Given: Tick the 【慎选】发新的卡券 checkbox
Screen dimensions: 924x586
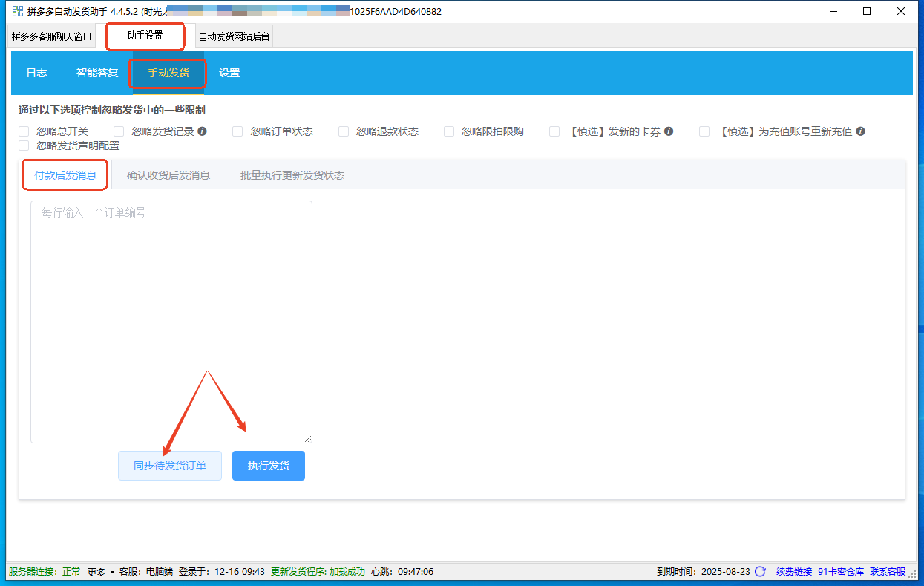Looking at the screenshot, I should click(x=554, y=131).
